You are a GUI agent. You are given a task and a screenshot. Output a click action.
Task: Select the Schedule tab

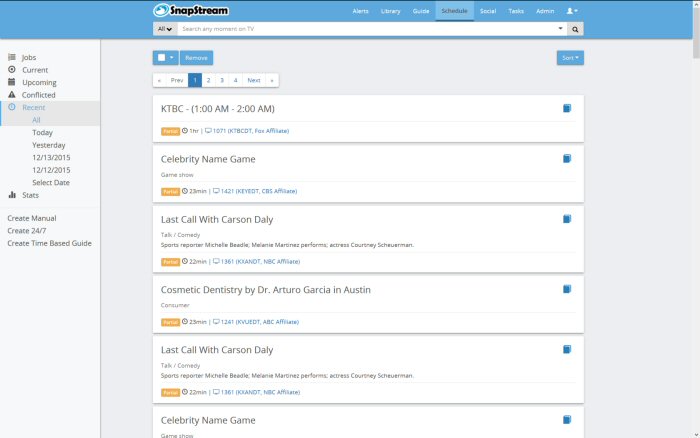pos(454,11)
